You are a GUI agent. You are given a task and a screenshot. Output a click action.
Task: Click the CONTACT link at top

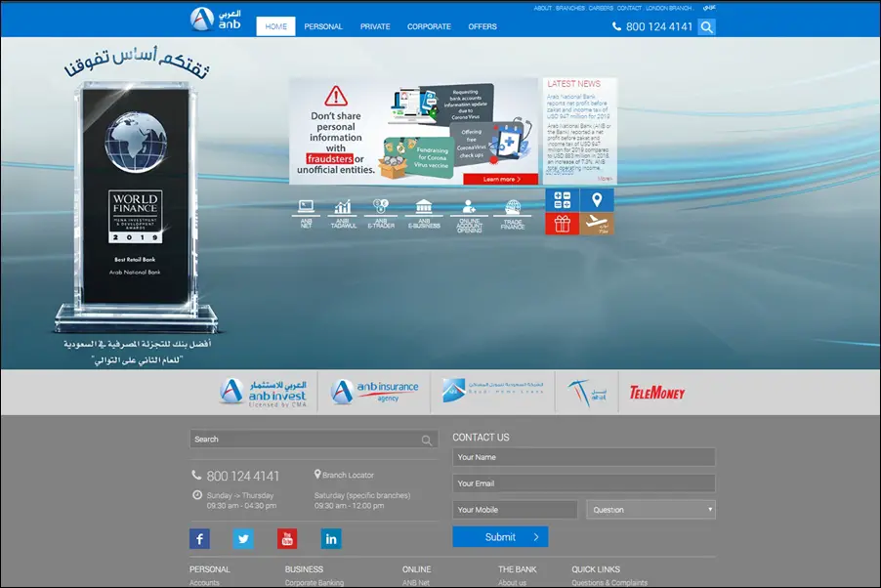(629, 8)
